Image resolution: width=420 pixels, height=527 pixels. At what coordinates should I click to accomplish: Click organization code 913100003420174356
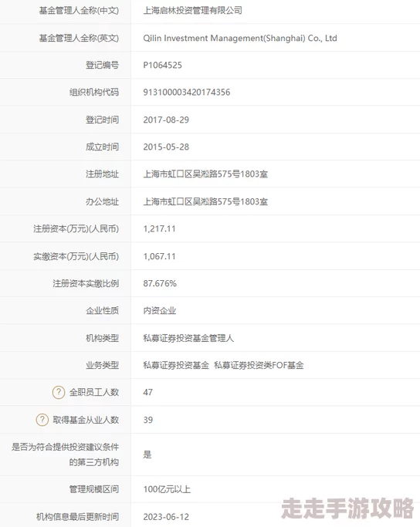187,92
